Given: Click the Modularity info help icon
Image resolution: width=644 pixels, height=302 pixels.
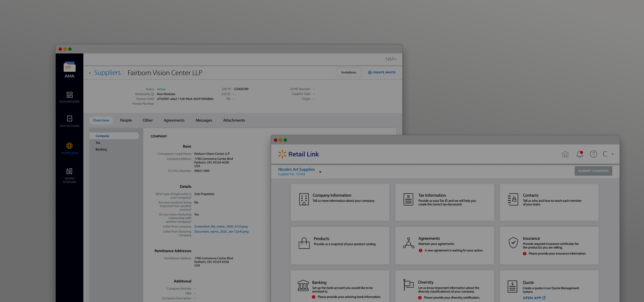Looking at the screenshot, I should [152, 94].
